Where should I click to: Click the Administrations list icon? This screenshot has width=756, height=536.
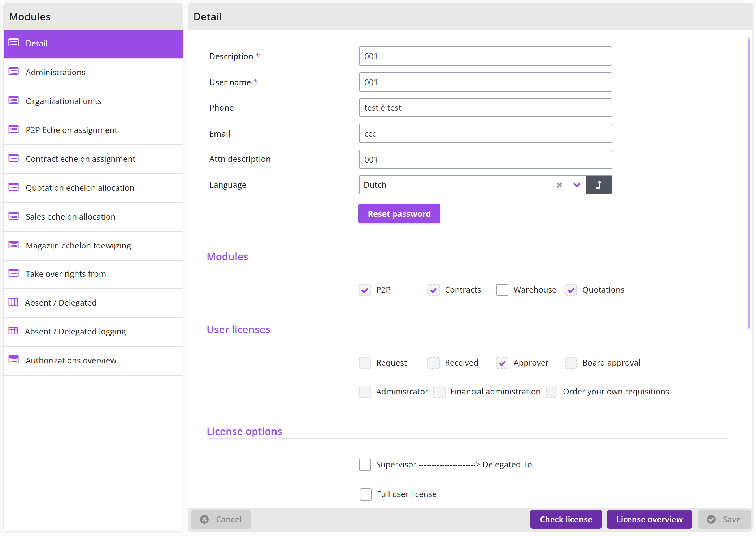pyautogui.click(x=14, y=72)
